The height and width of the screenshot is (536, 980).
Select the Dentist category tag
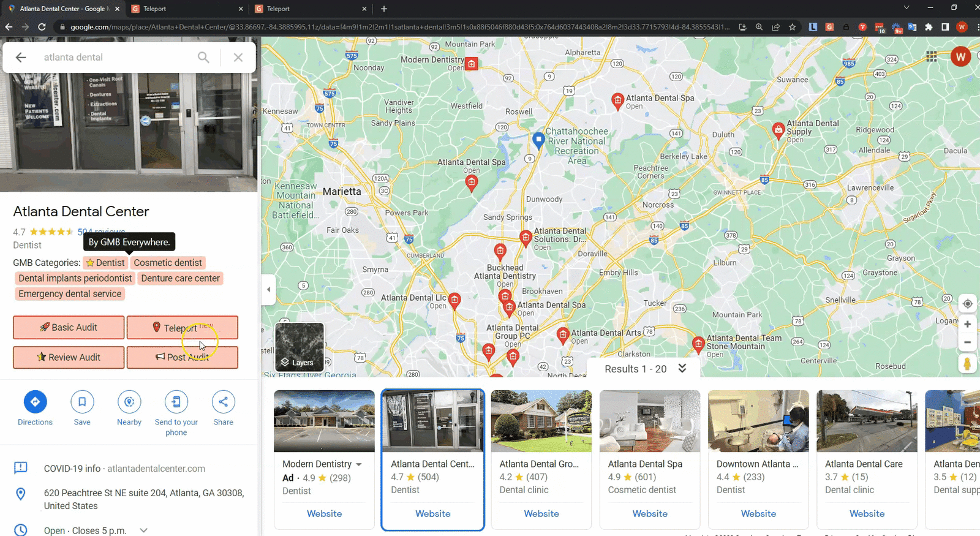click(105, 262)
